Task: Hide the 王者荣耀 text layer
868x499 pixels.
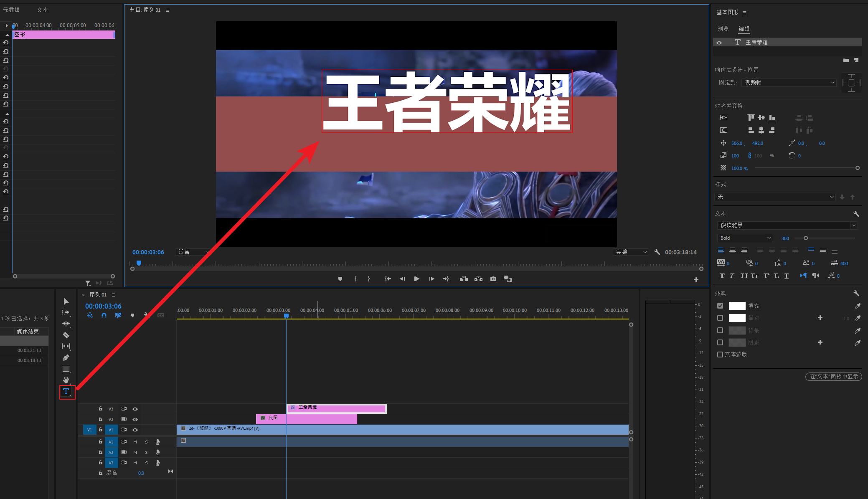Action: coord(719,43)
